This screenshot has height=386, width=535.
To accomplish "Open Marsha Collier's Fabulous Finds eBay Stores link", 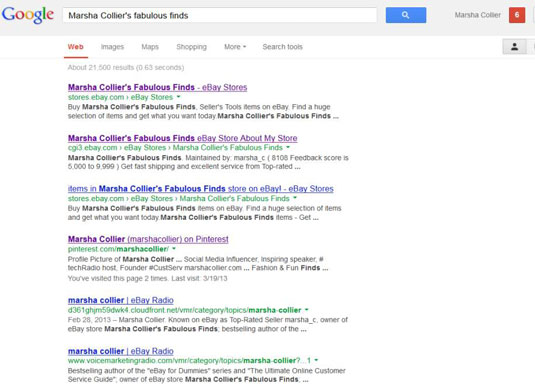I will [157, 87].
